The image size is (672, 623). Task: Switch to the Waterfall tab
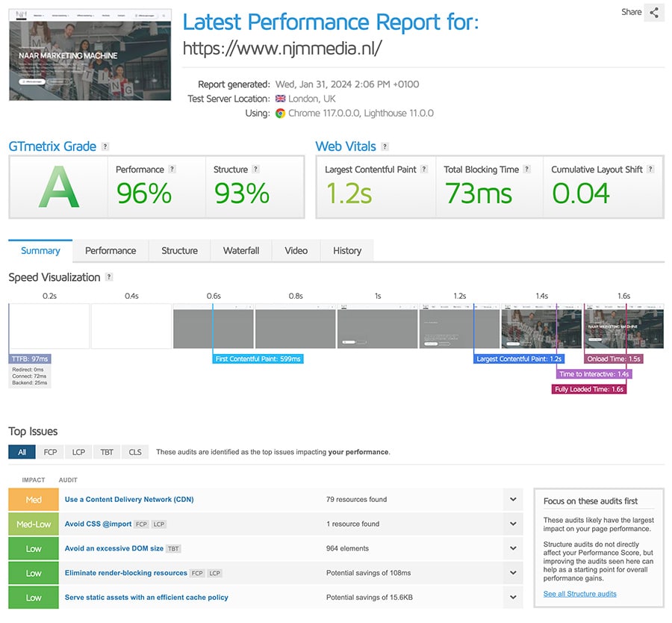[x=241, y=251]
